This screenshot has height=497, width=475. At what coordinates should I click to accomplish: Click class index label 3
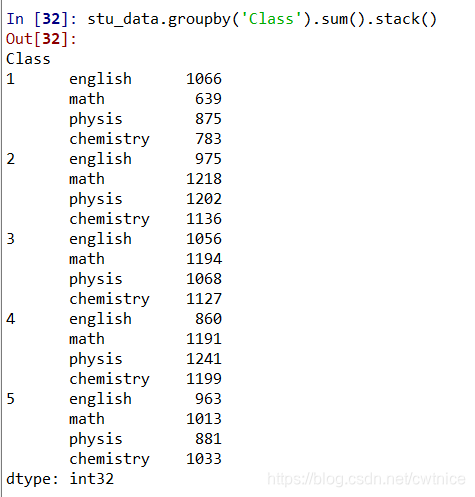pos(11,239)
